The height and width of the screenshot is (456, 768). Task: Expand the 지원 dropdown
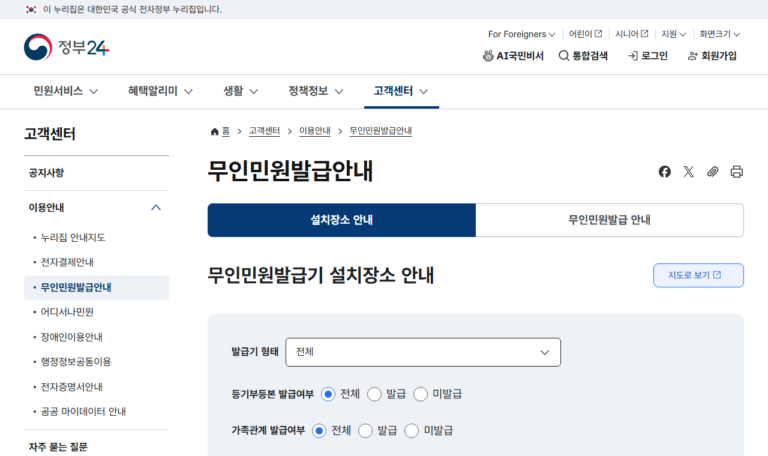[x=673, y=34]
